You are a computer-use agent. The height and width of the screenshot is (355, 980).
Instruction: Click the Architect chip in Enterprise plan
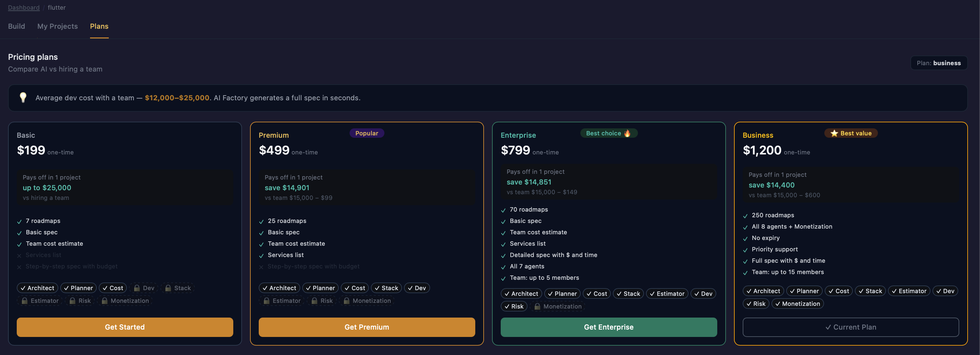[x=521, y=294]
